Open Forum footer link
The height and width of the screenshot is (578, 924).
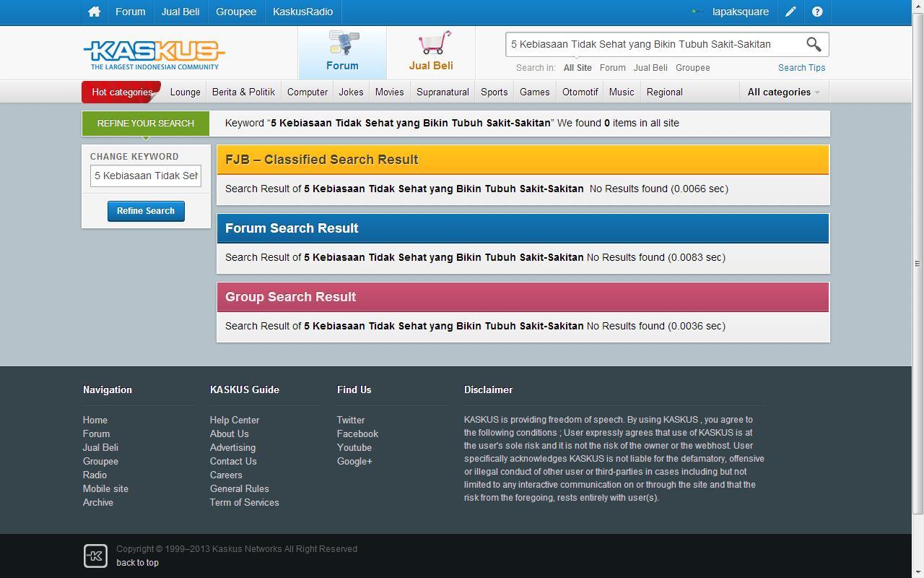pos(97,433)
